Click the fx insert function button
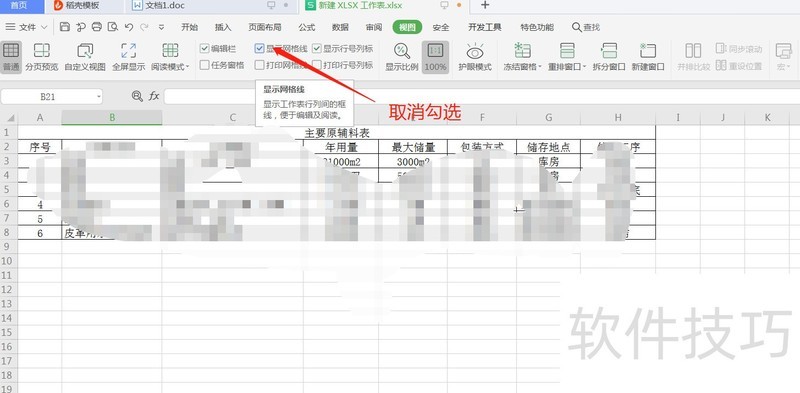This screenshot has width=800, height=393. 154,96
